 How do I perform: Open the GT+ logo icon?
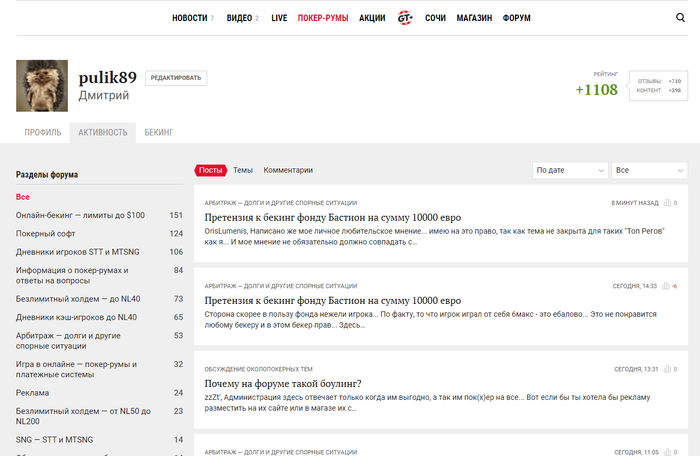pyautogui.click(x=405, y=18)
